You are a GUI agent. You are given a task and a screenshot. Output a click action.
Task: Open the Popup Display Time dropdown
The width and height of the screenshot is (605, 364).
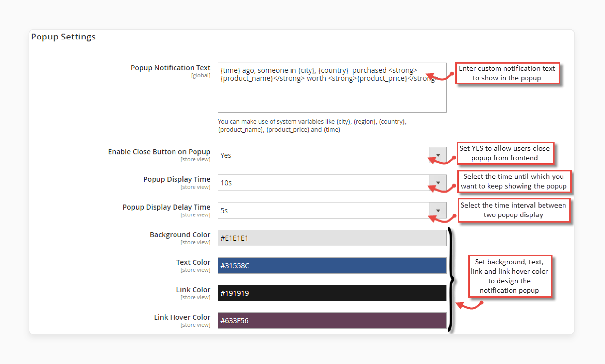[x=332, y=183]
